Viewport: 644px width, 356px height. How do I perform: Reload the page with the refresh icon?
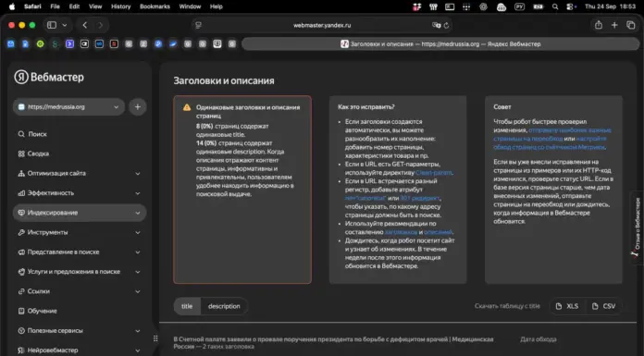(446, 25)
